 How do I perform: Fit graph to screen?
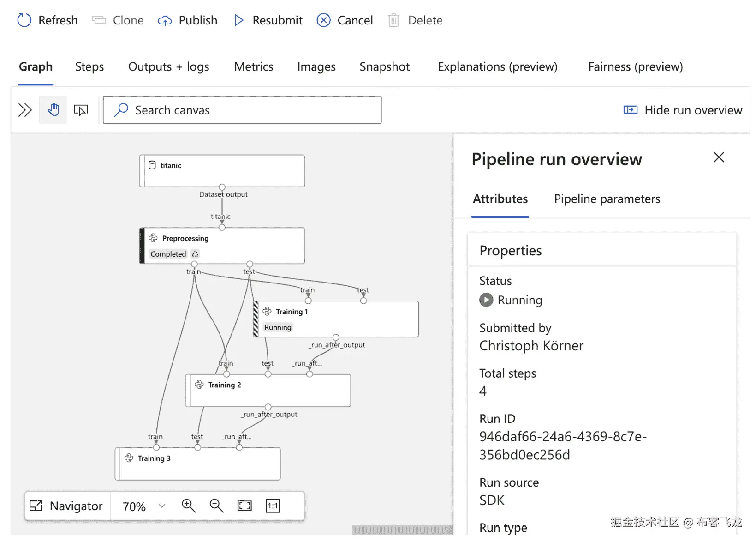(x=244, y=506)
